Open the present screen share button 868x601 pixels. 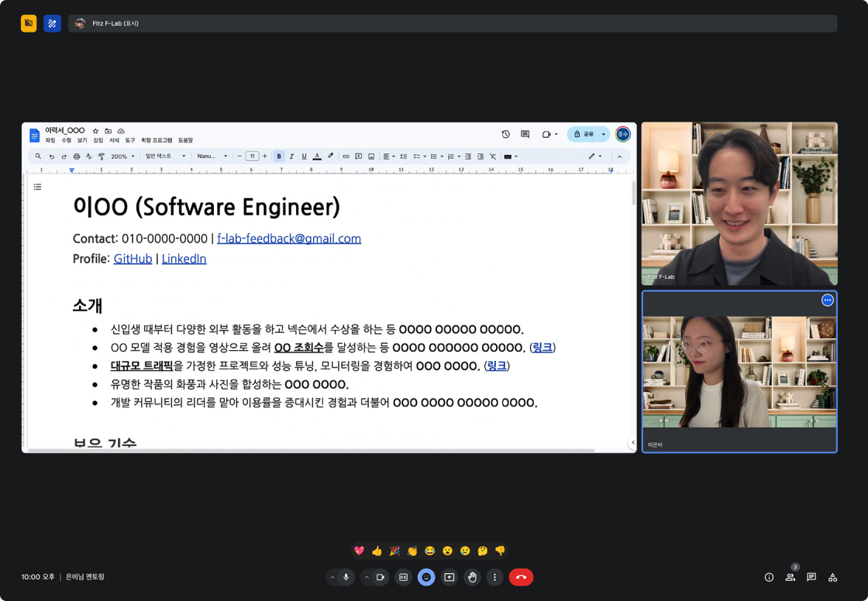(449, 577)
